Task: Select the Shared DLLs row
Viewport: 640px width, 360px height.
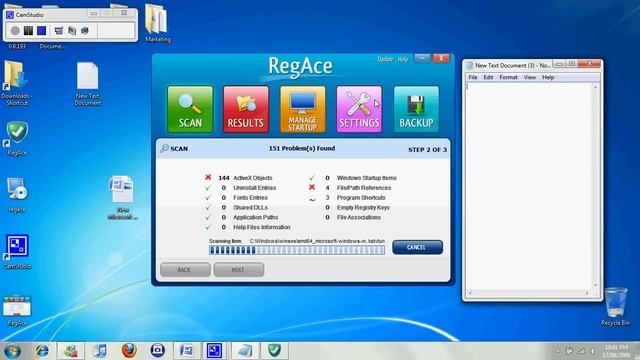Action: coord(236,207)
